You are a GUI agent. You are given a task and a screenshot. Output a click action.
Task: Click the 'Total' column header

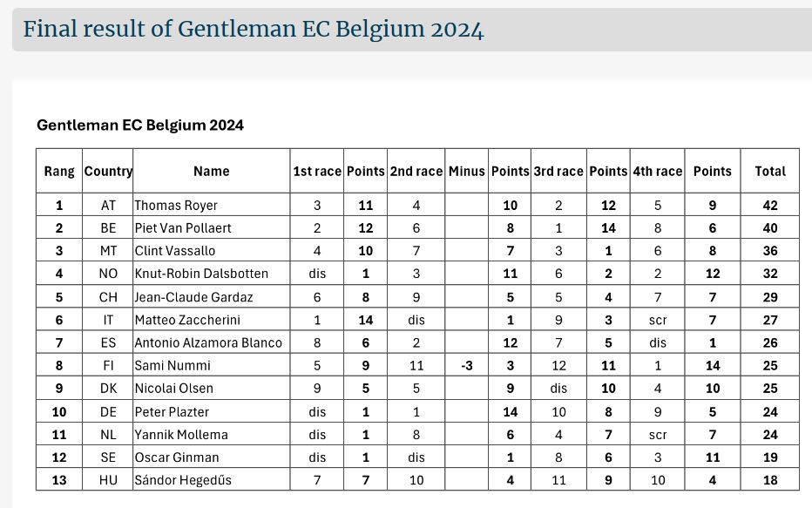point(770,171)
